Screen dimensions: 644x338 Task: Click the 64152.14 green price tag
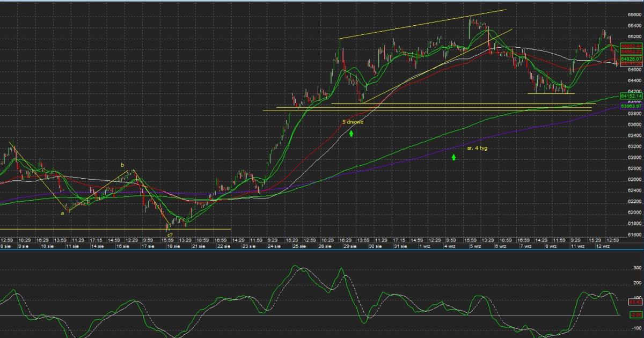point(631,96)
